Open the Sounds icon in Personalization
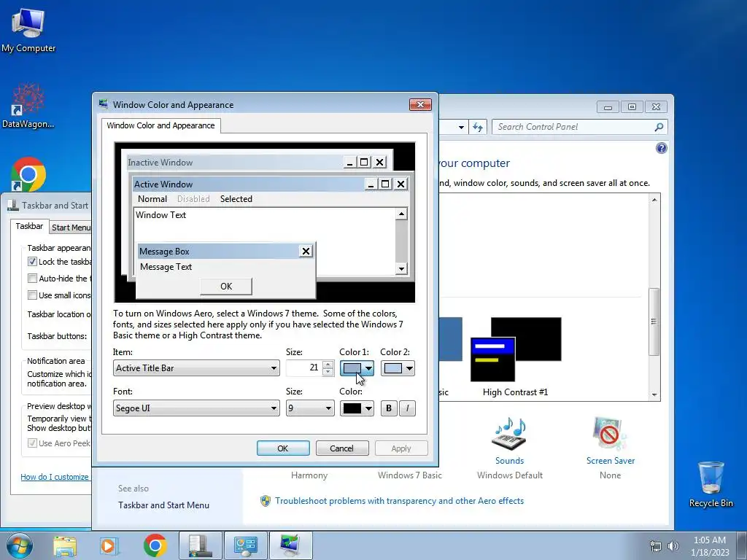747x560 pixels. click(x=509, y=434)
